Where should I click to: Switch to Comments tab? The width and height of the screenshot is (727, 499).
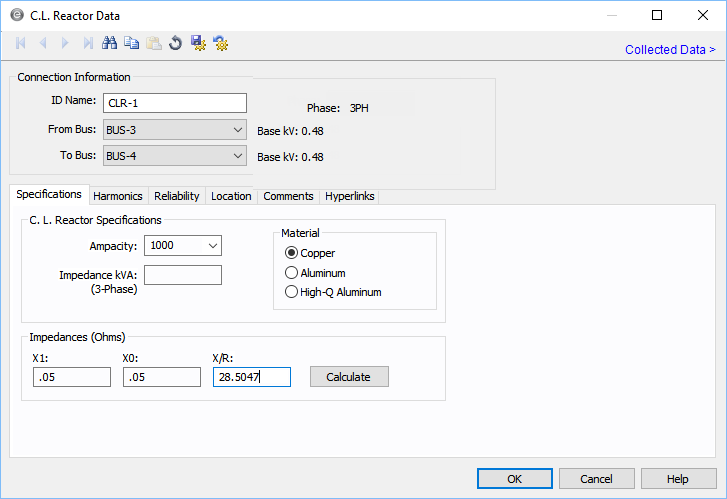[x=288, y=196]
